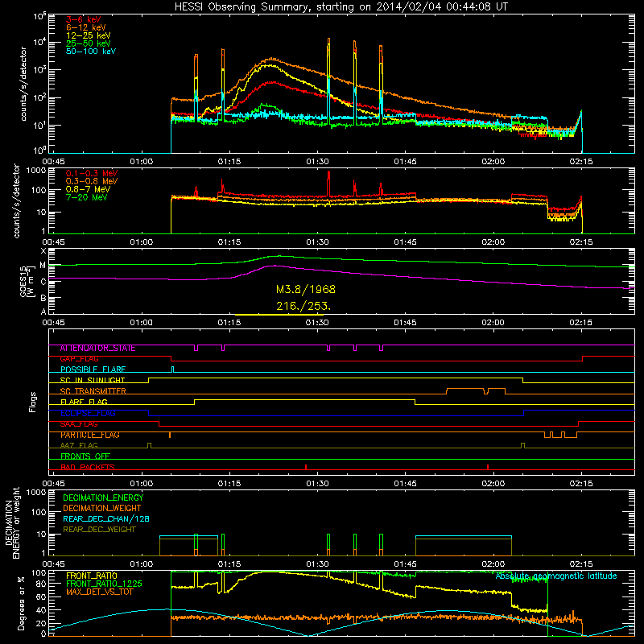Select the SAA_FLAG label
Viewport: 644px width, 644px height.
[x=79, y=424]
